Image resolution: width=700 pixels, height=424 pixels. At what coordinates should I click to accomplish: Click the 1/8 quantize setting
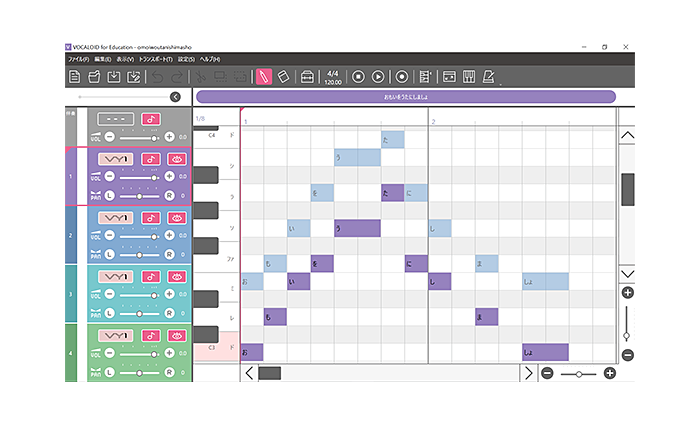(x=200, y=119)
